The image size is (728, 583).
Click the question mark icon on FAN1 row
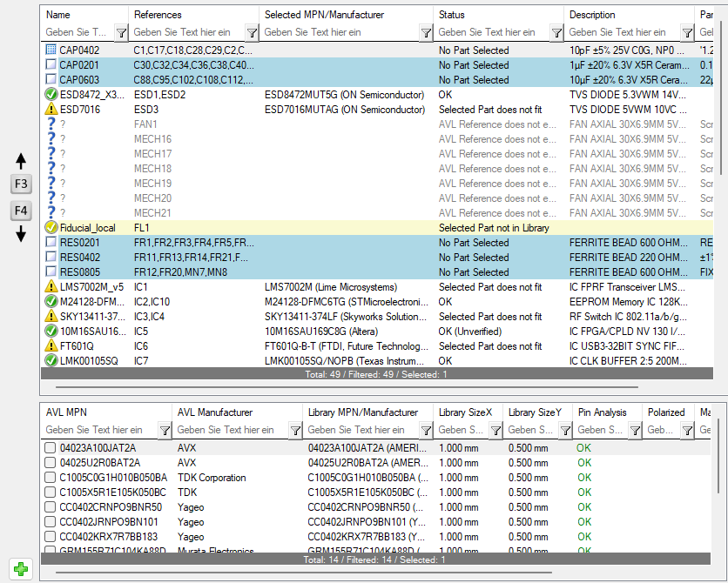51,124
